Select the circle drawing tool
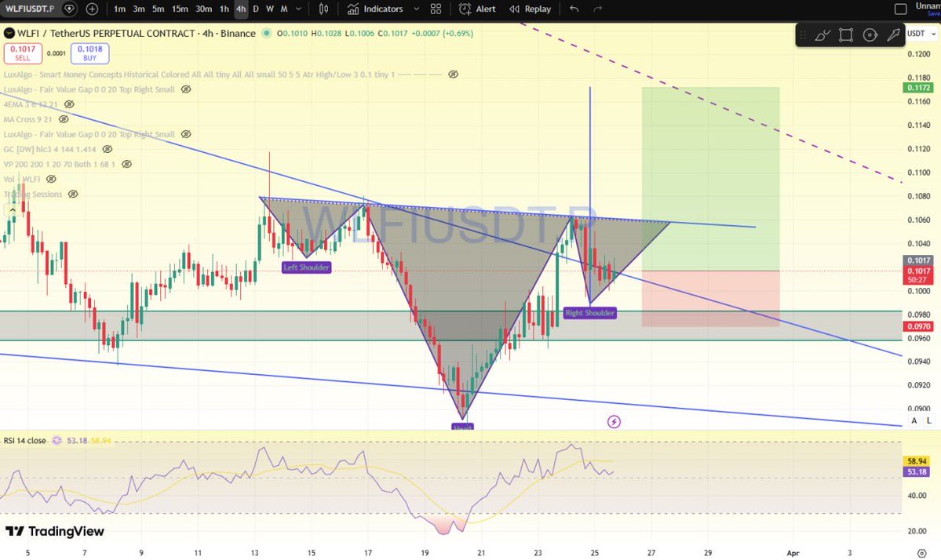 [x=871, y=35]
